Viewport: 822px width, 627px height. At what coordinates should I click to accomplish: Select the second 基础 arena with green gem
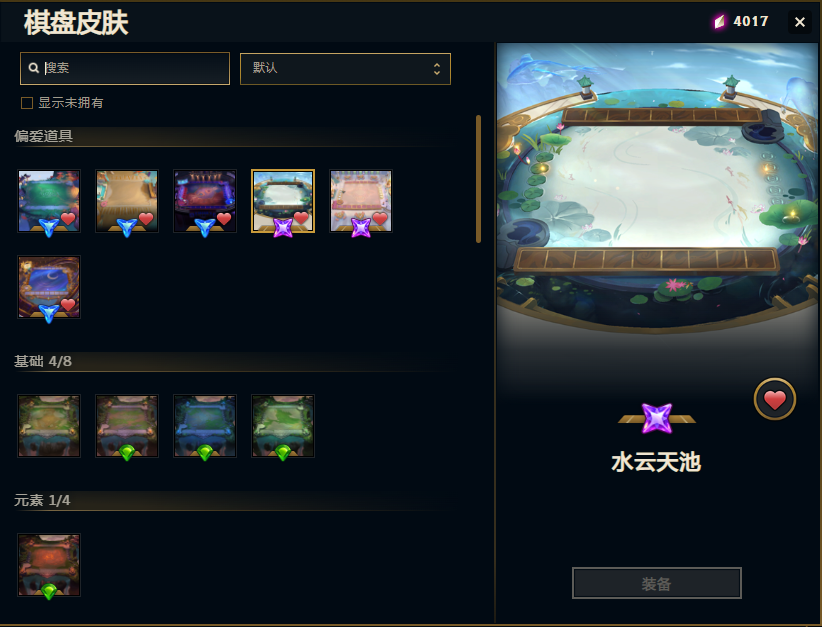pyautogui.click(x=127, y=426)
